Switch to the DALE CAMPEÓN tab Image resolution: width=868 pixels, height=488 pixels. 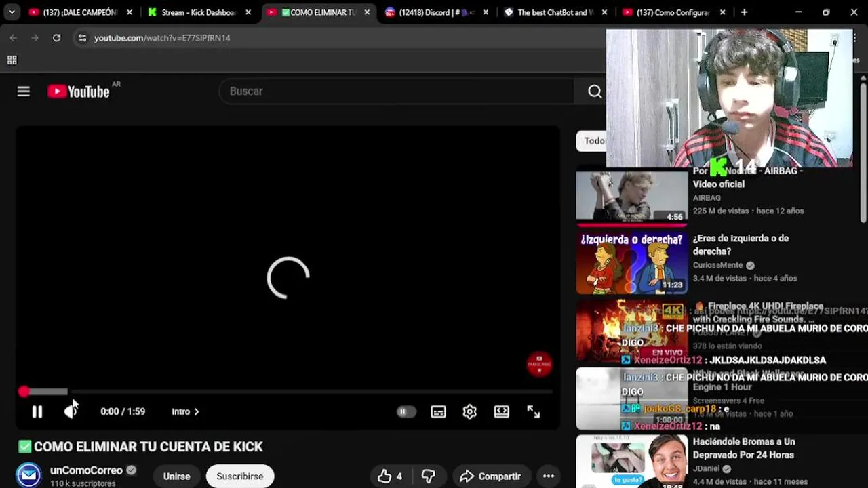(80, 12)
